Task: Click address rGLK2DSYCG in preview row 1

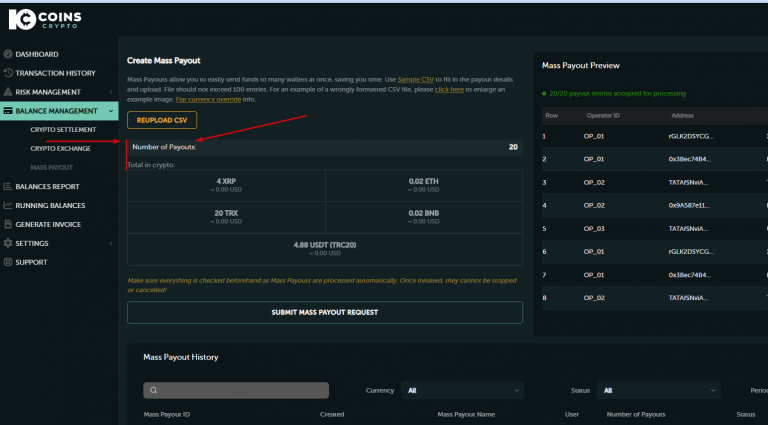Action: pyautogui.click(x=691, y=136)
